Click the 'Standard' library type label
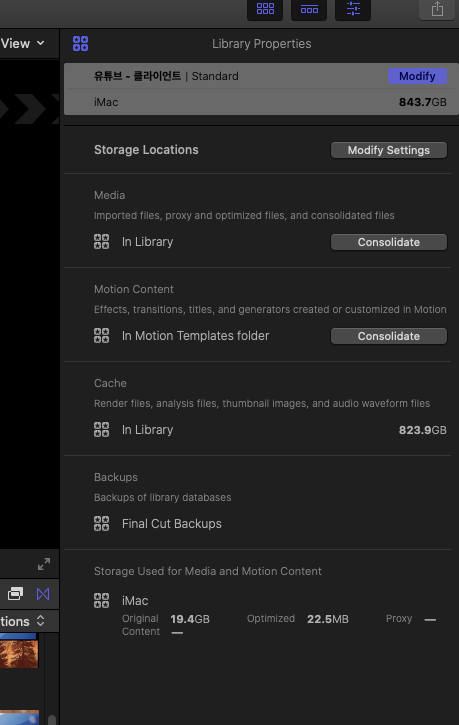This screenshot has width=459, height=725. [215, 76]
